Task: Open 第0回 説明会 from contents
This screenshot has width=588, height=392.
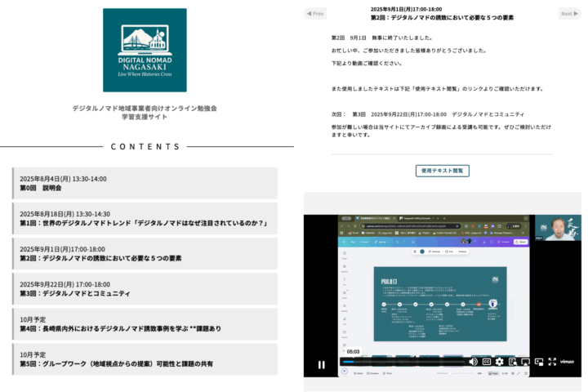Action: pyautogui.click(x=145, y=184)
